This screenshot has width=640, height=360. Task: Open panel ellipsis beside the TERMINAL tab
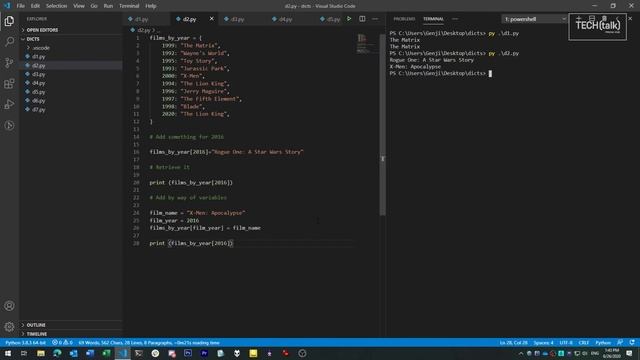[455, 19]
